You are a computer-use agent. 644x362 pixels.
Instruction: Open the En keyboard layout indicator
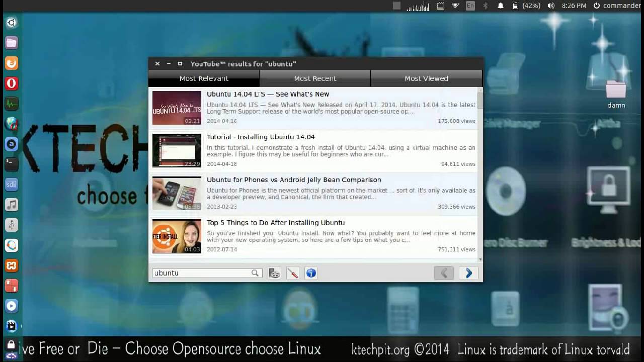tap(470, 6)
